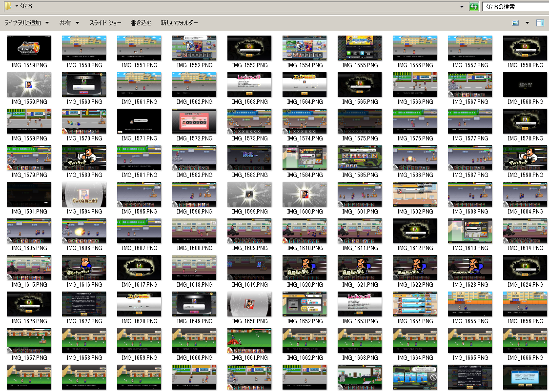Screen dimensions: 549x392
Task: Select thumbnail IMG_1549.PNG
Action: coord(29,48)
